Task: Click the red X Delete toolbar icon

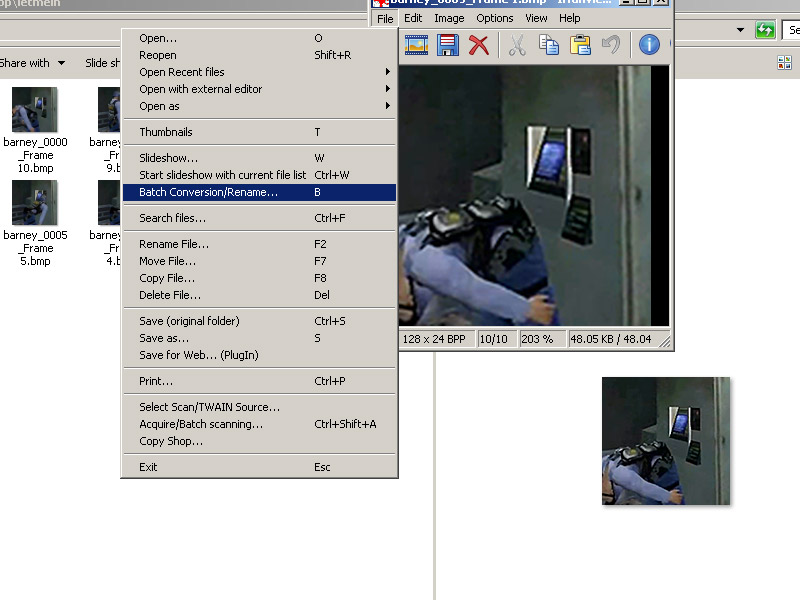Action: pyautogui.click(x=478, y=45)
